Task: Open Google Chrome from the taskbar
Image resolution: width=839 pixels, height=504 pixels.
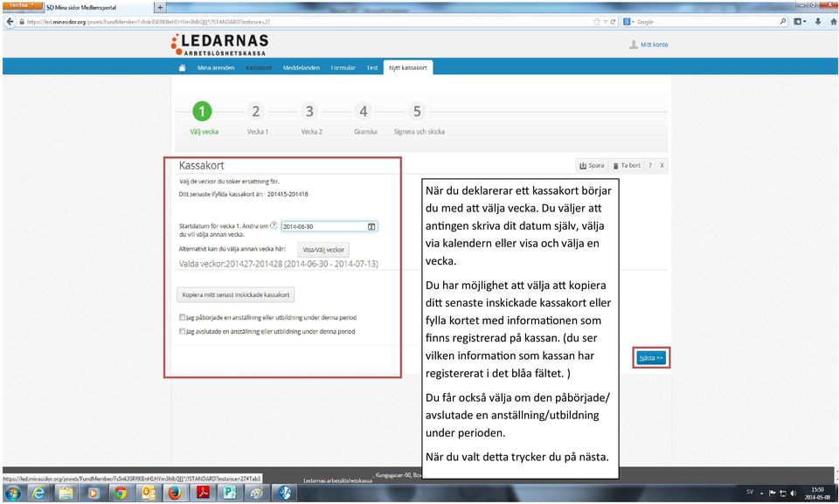Action: pos(121,493)
